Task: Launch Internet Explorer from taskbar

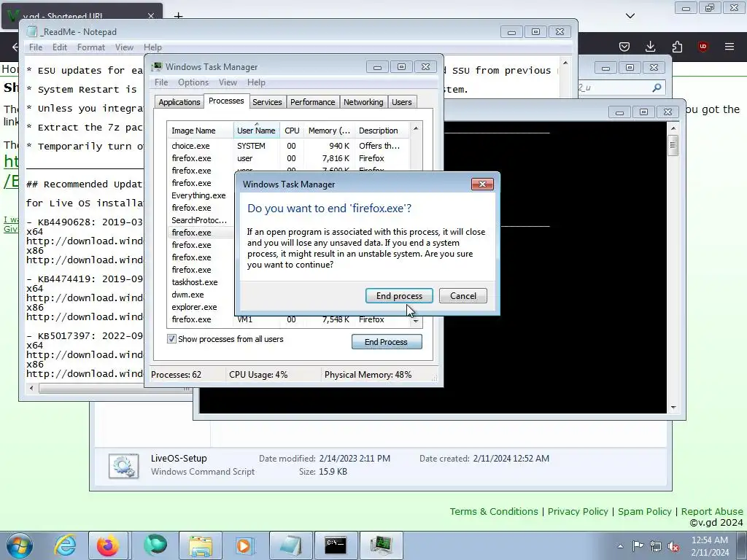Action: (x=65, y=545)
